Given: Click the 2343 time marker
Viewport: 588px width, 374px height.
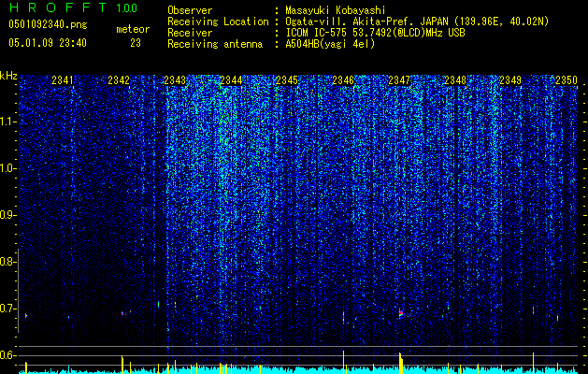Looking at the screenshot, I should (175, 80).
